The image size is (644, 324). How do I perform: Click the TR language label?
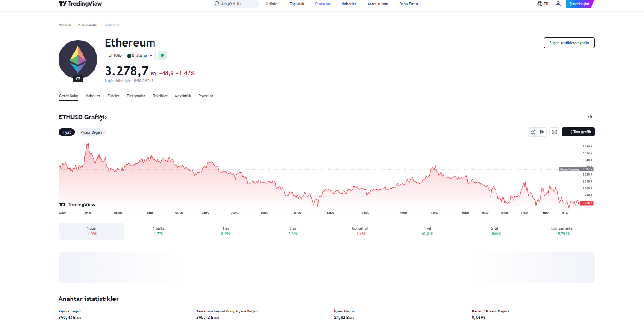(546, 4)
